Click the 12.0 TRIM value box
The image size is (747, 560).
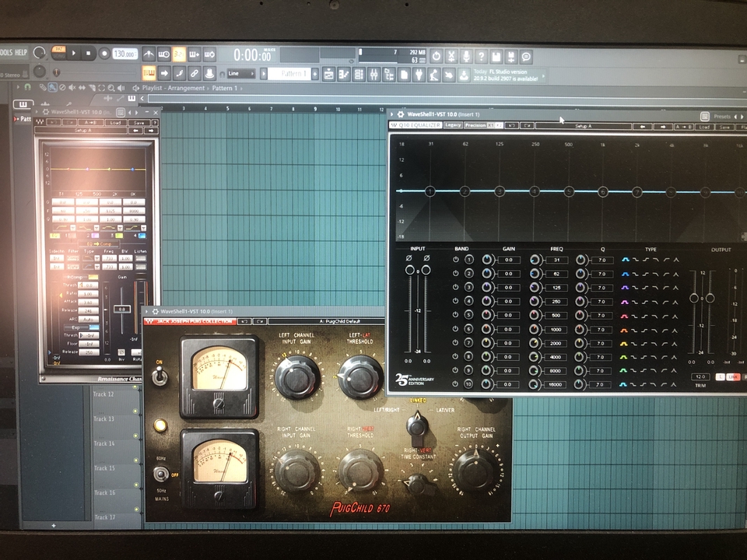(x=700, y=376)
